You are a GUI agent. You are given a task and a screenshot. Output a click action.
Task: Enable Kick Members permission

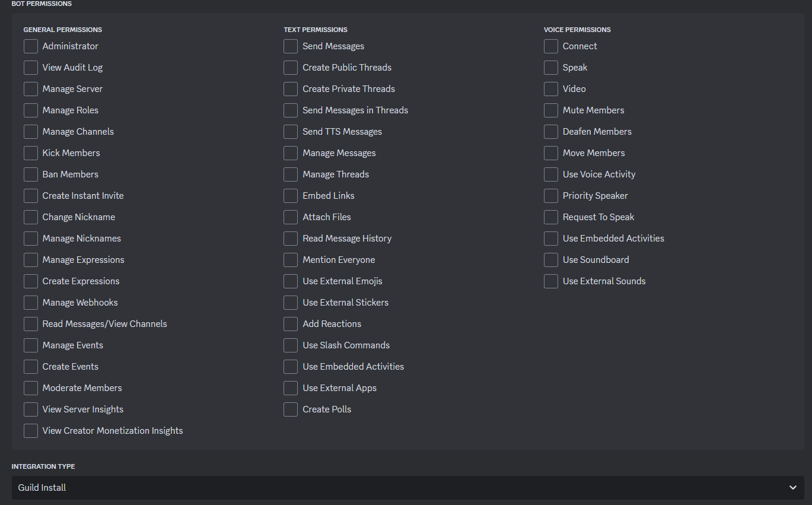click(31, 153)
